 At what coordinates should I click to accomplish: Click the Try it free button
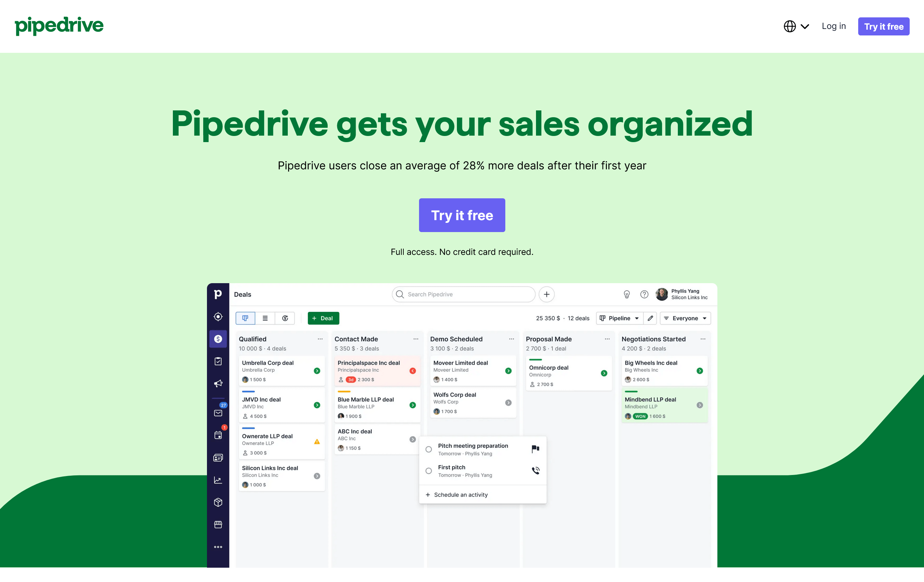(x=462, y=215)
